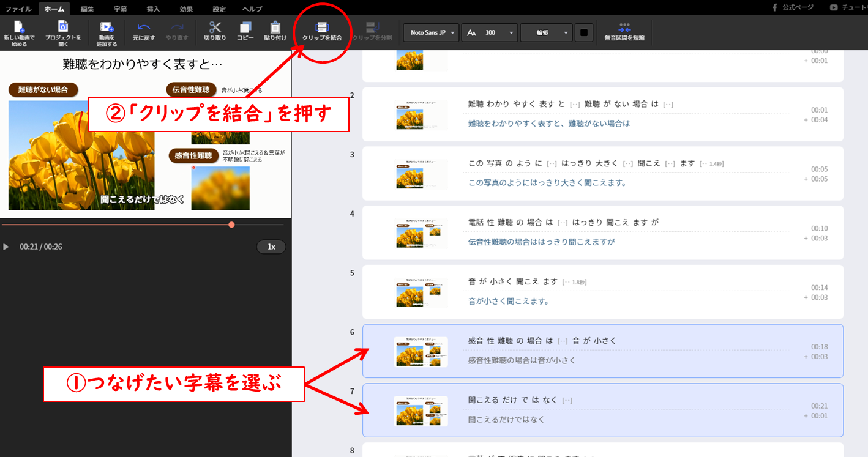Edit subtitle 難聴をわかりやすく表すと、難聴がない場合は

[x=549, y=124]
